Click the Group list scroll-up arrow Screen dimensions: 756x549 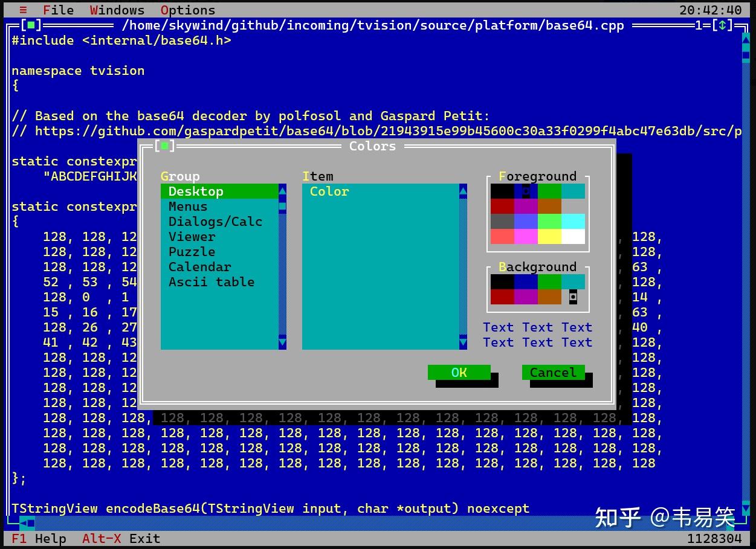pos(282,191)
